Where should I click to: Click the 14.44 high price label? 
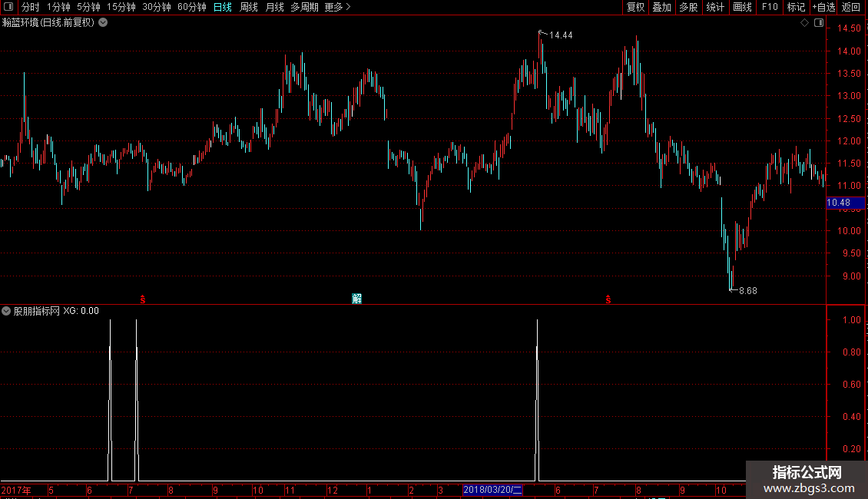point(561,35)
